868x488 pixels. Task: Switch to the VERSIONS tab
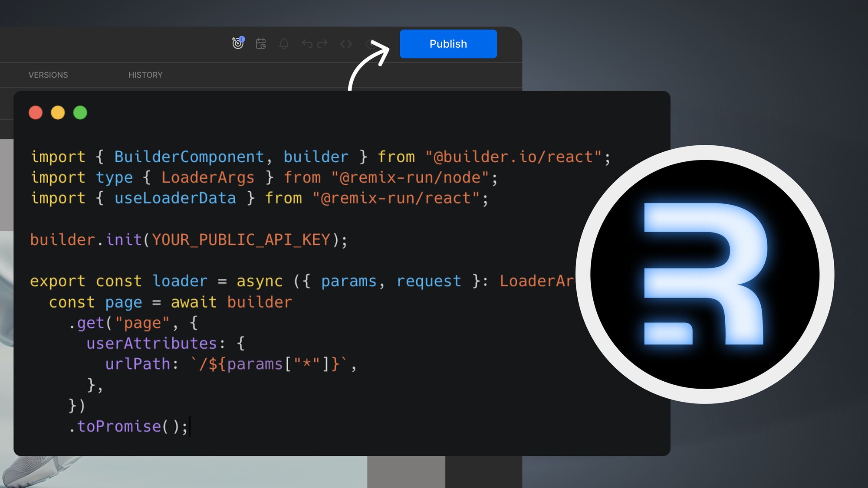click(x=48, y=75)
